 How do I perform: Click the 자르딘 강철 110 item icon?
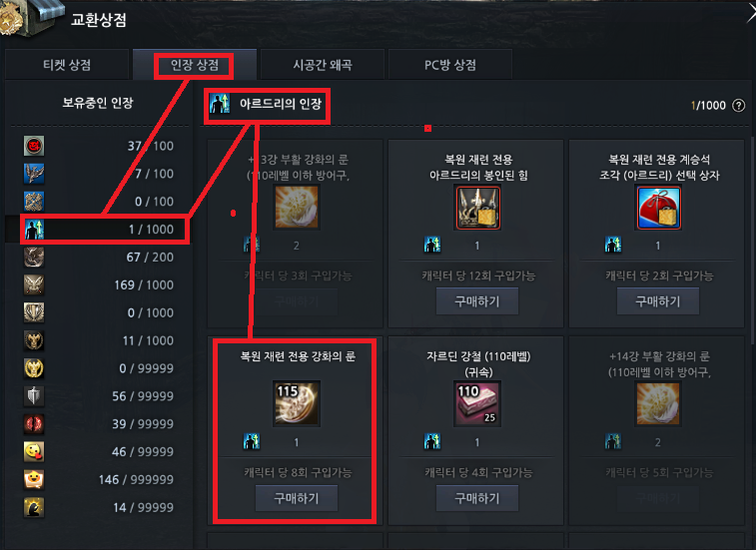coord(476,403)
